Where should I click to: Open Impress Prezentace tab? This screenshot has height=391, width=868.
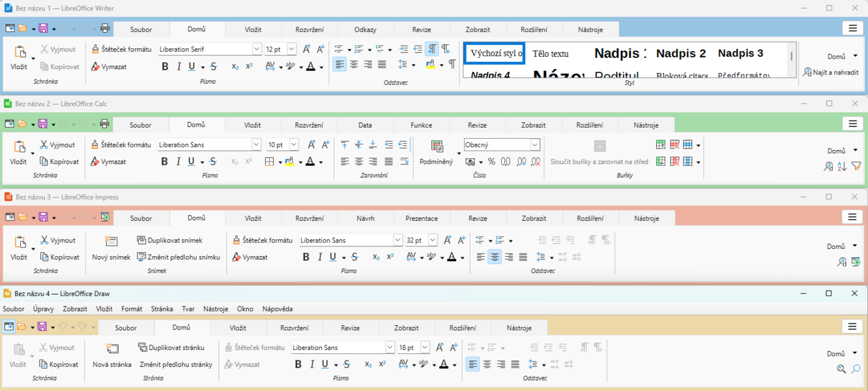pyautogui.click(x=422, y=218)
